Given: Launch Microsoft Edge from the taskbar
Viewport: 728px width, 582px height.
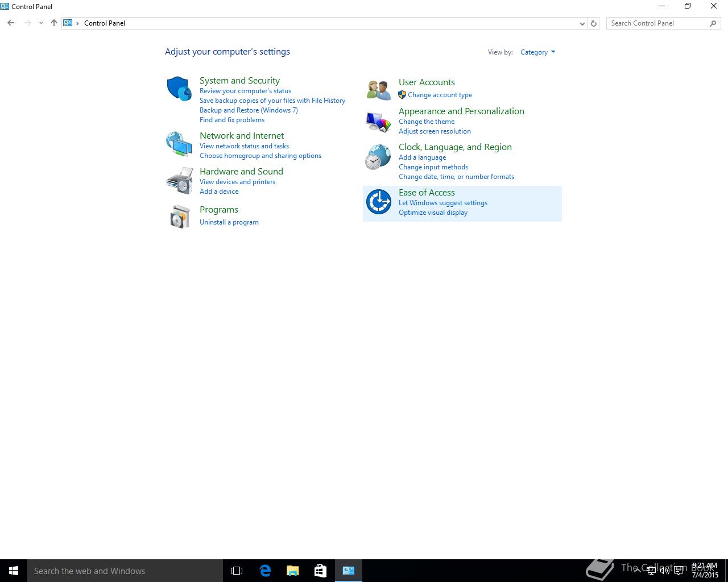Looking at the screenshot, I should tap(265, 571).
